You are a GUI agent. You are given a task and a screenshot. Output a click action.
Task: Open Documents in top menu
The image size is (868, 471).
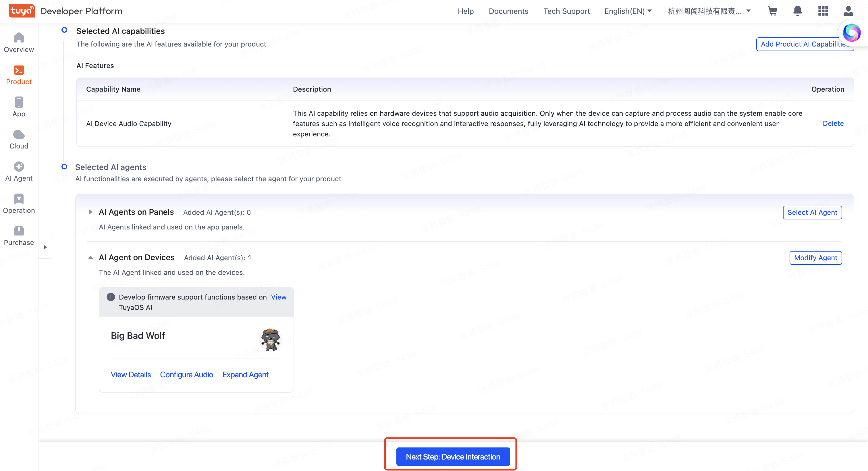tap(508, 11)
